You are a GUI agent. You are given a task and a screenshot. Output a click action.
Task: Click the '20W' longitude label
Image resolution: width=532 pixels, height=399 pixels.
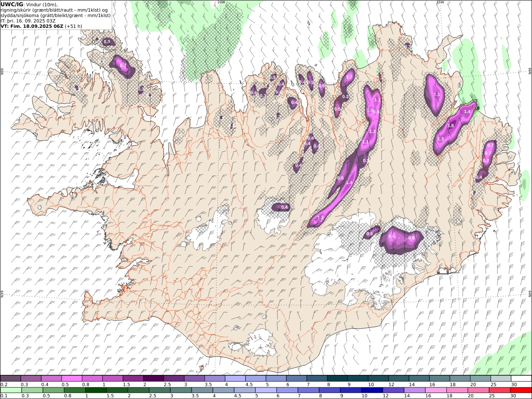(221, 2)
